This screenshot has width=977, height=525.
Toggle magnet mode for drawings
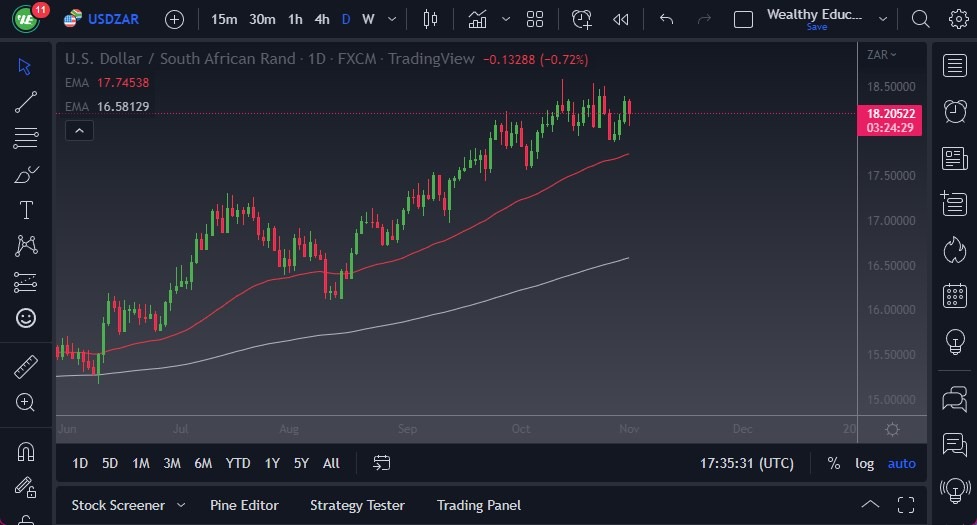[x=26, y=451]
